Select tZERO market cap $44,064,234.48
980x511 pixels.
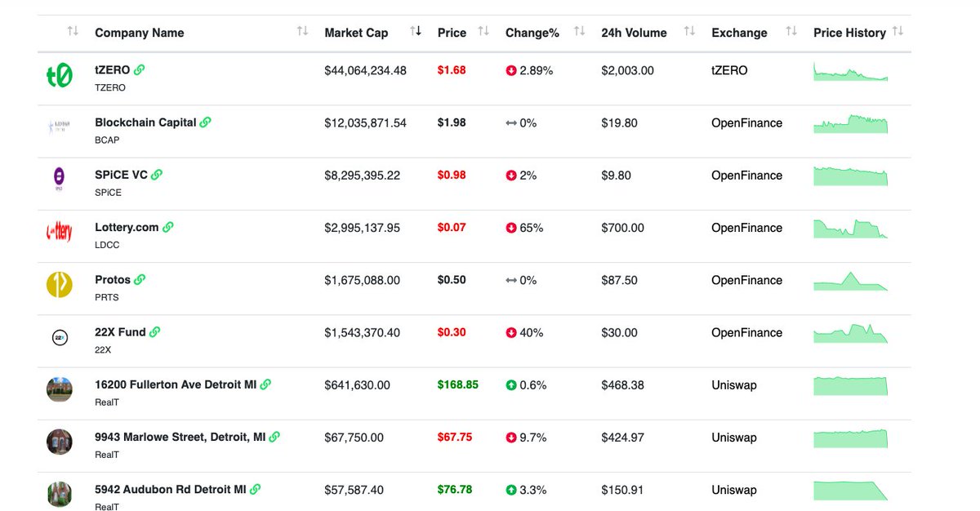[x=365, y=70]
